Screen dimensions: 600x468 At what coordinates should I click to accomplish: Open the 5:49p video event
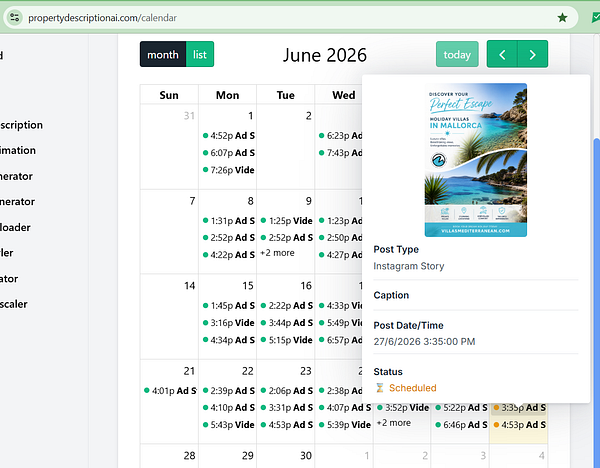click(x=340, y=323)
